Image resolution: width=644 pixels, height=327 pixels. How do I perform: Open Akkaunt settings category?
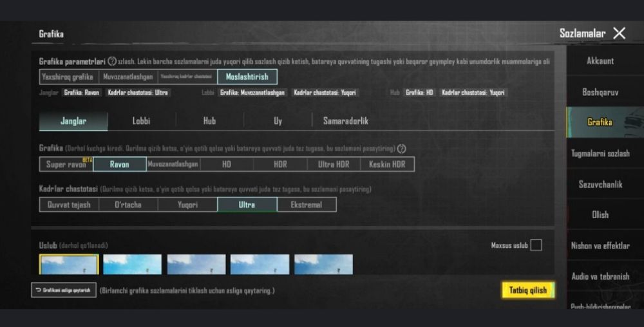click(600, 61)
